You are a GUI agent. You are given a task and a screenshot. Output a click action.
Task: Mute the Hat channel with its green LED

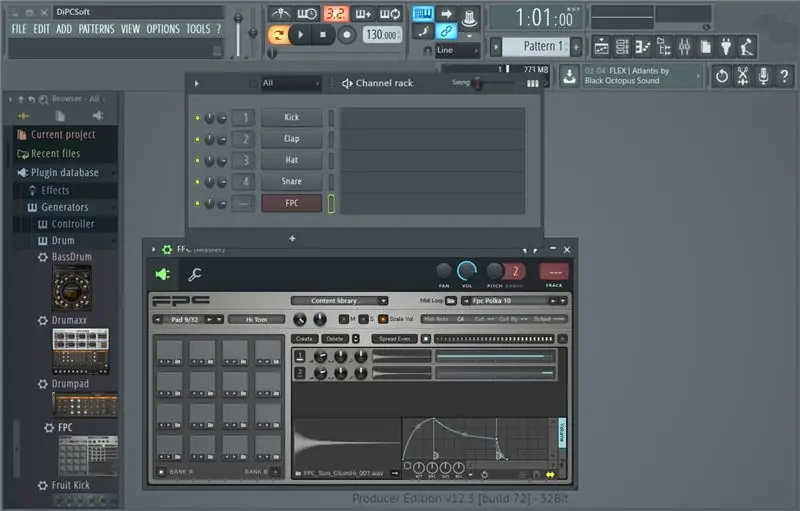197,161
